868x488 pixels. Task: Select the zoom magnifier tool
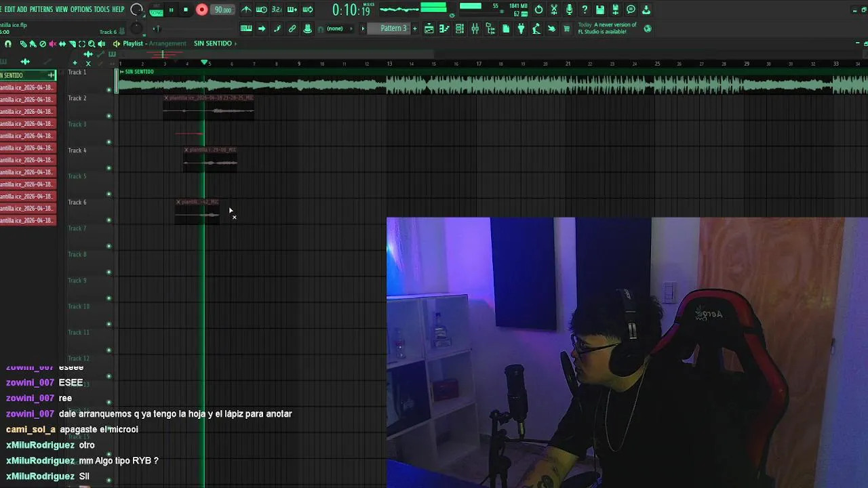click(x=92, y=43)
